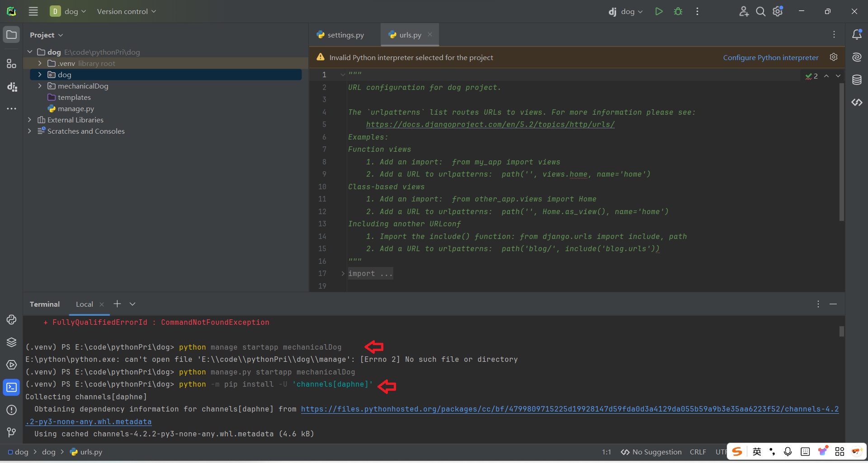Open the Python Console tool window
The image size is (868, 463).
[11, 320]
